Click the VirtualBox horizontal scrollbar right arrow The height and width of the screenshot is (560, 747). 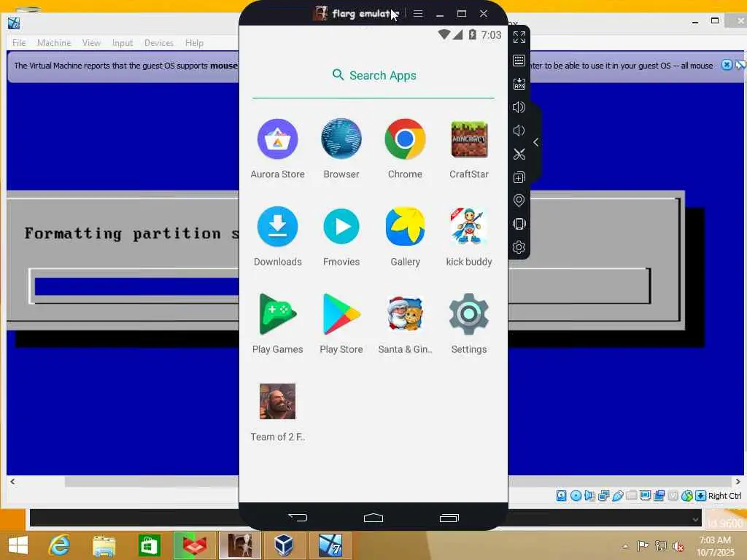coord(738,481)
